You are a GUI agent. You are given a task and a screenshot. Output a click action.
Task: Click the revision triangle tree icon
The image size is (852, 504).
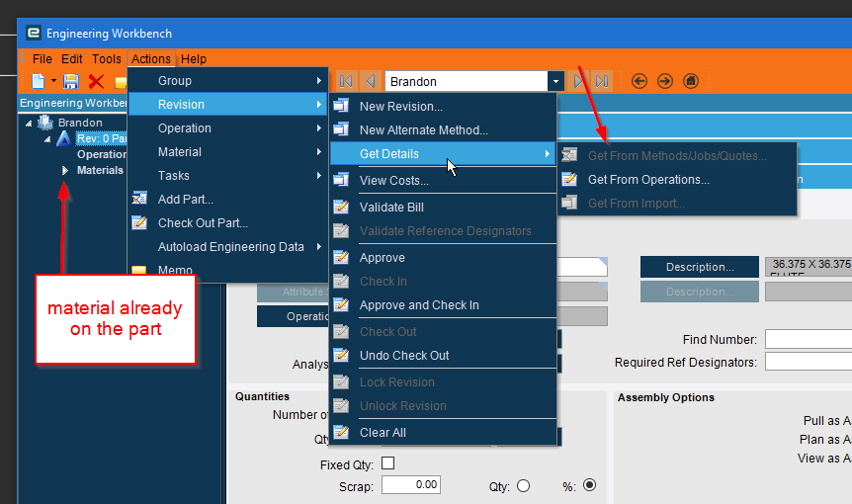[64, 139]
